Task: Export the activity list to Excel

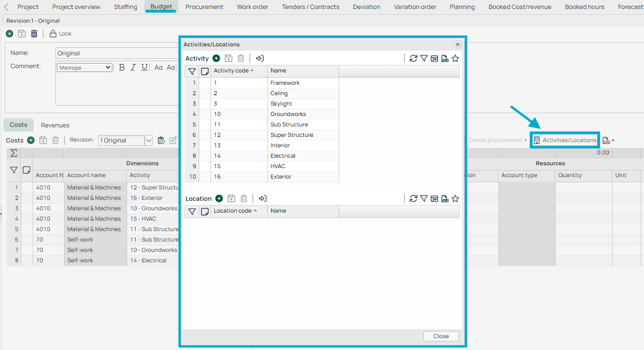Action: [x=445, y=58]
